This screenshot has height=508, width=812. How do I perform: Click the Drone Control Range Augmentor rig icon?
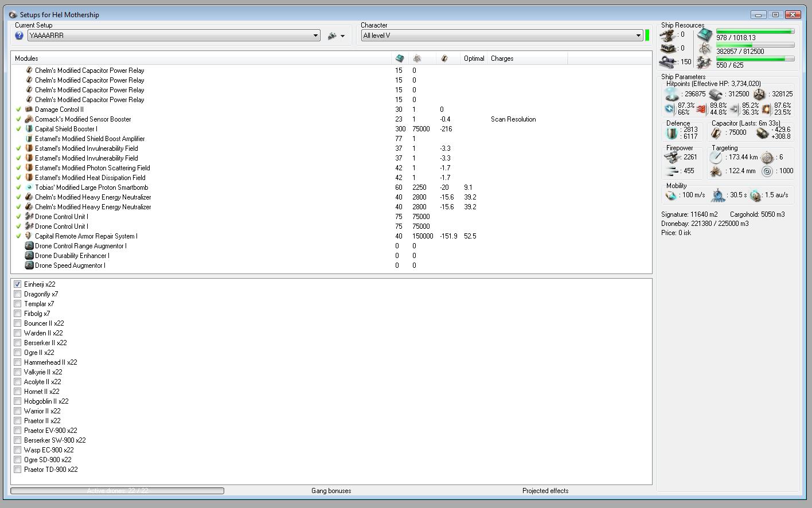click(x=29, y=246)
